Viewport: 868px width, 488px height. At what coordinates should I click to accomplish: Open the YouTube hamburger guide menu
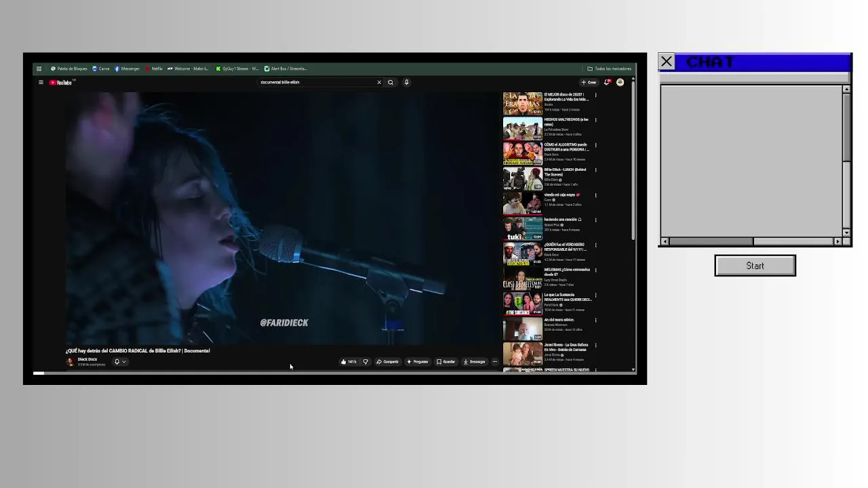pos(41,83)
